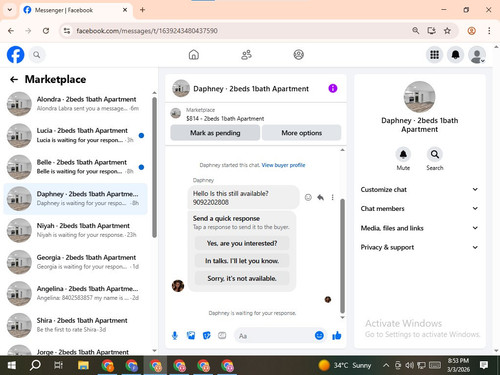The height and width of the screenshot is (375, 500).
Task: Open the account profile avatar menu
Action: pyautogui.click(x=477, y=55)
